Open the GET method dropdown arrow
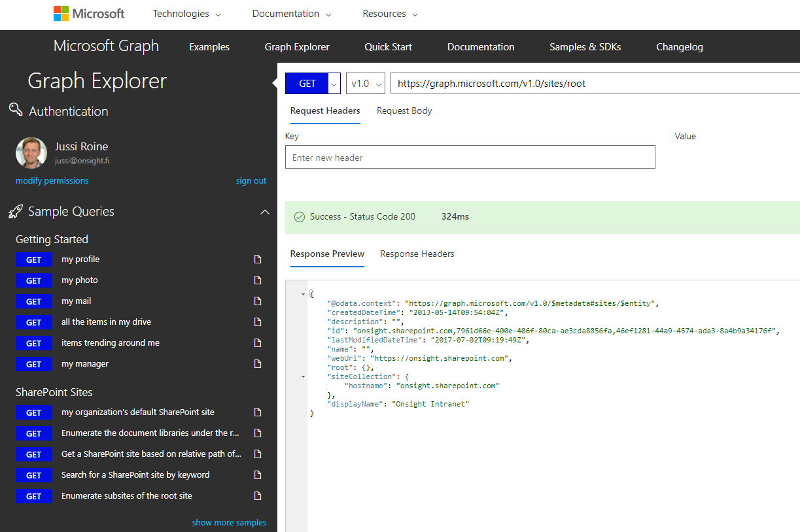This screenshot has width=800, height=532. coord(335,84)
